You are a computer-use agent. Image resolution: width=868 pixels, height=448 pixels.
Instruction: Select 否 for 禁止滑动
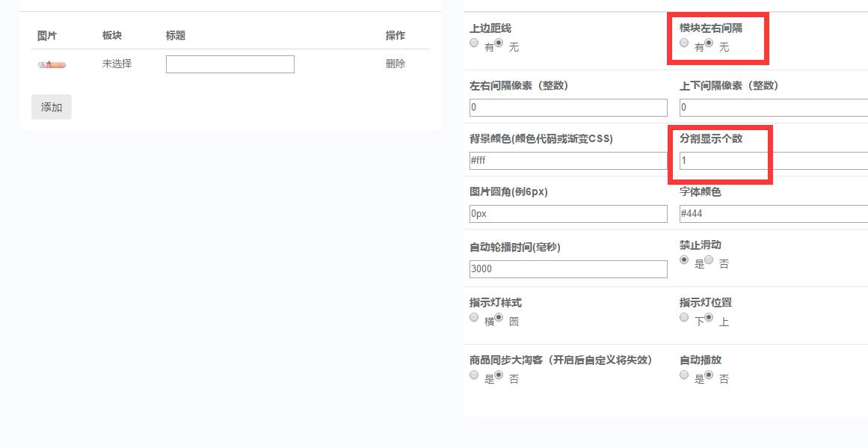(x=709, y=260)
